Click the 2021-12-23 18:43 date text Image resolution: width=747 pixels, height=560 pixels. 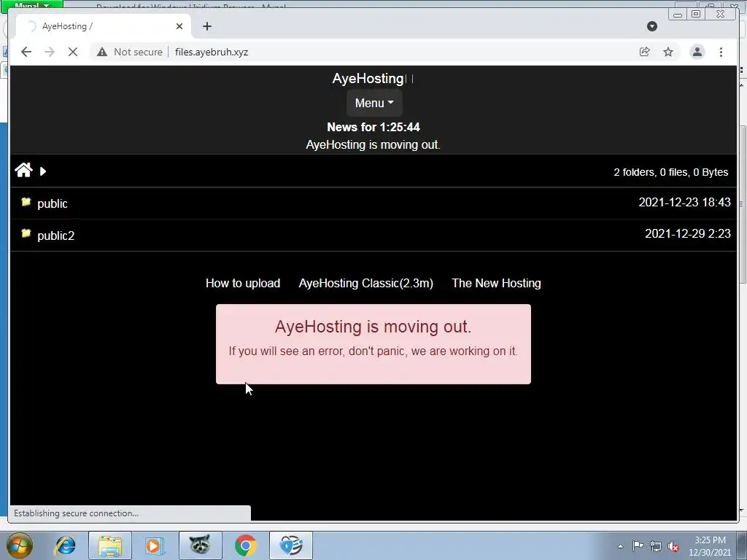[684, 203]
